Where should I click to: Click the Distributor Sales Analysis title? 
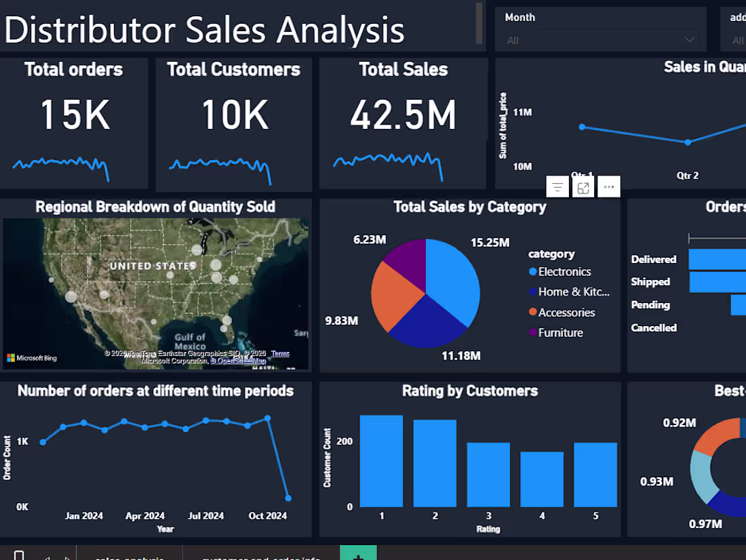204,30
